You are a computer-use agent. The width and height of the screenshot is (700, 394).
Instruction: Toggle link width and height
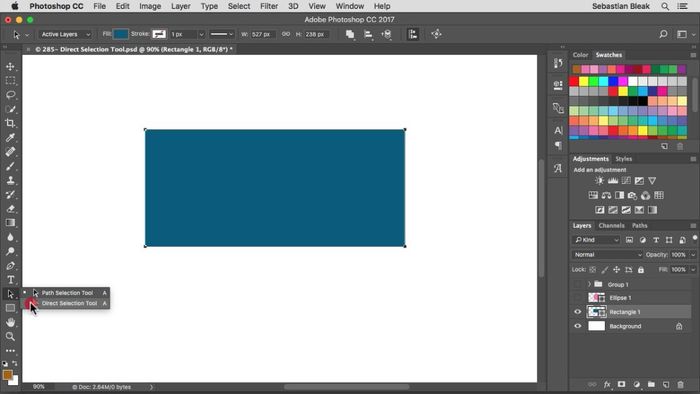coord(286,34)
